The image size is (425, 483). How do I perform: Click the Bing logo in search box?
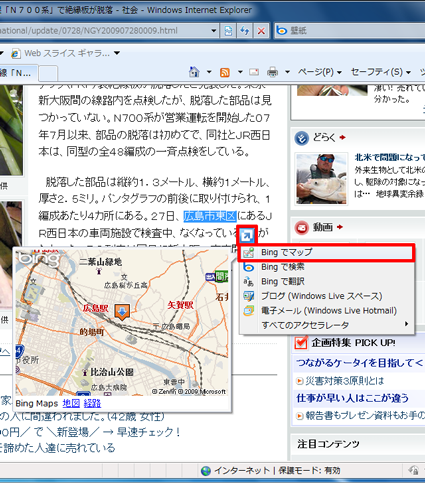tap(282, 31)
